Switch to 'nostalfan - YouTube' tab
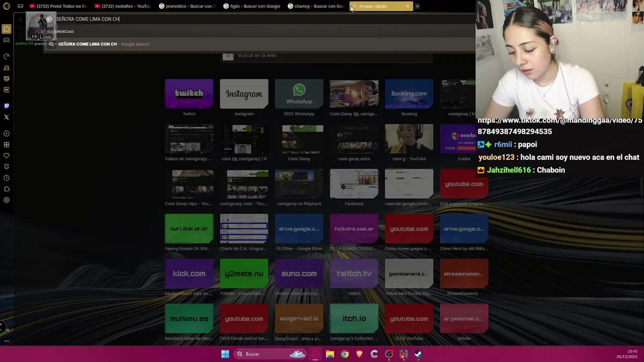 pyautogui.click(x=122, y=6)
